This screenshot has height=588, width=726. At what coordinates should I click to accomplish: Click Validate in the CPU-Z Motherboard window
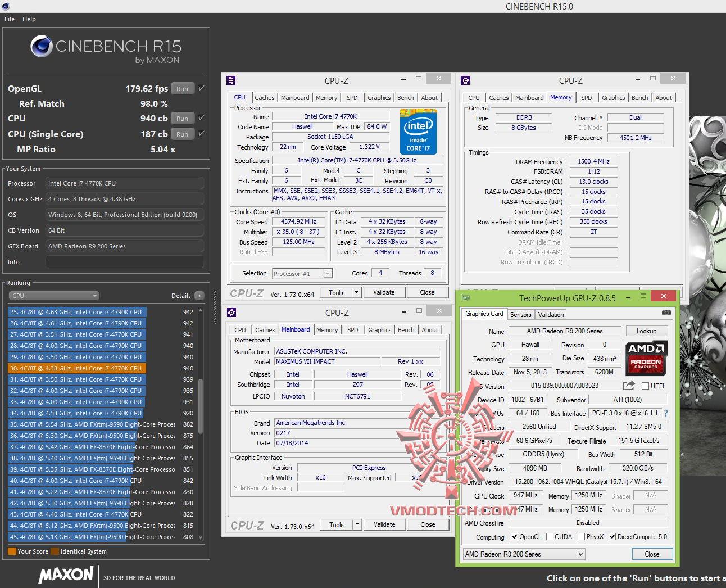pos(385,524)
